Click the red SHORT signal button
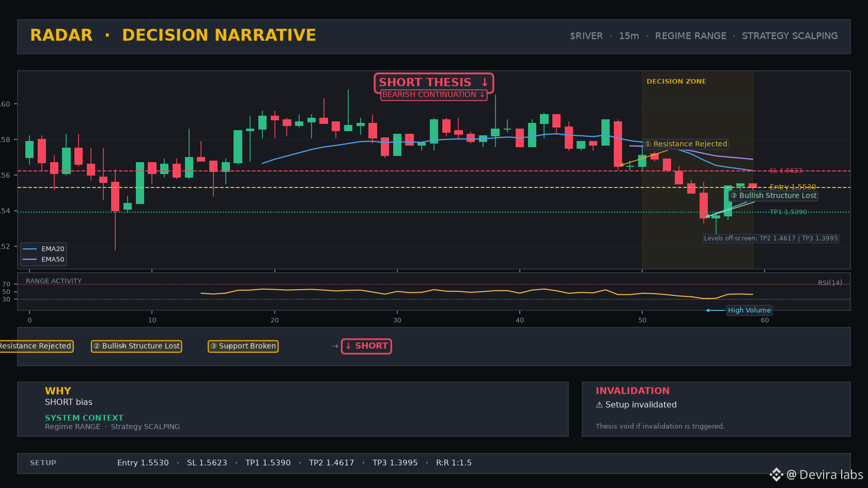The width and height of the screenshot is (868, 488). pyautogui.click(x=366, y=346)
